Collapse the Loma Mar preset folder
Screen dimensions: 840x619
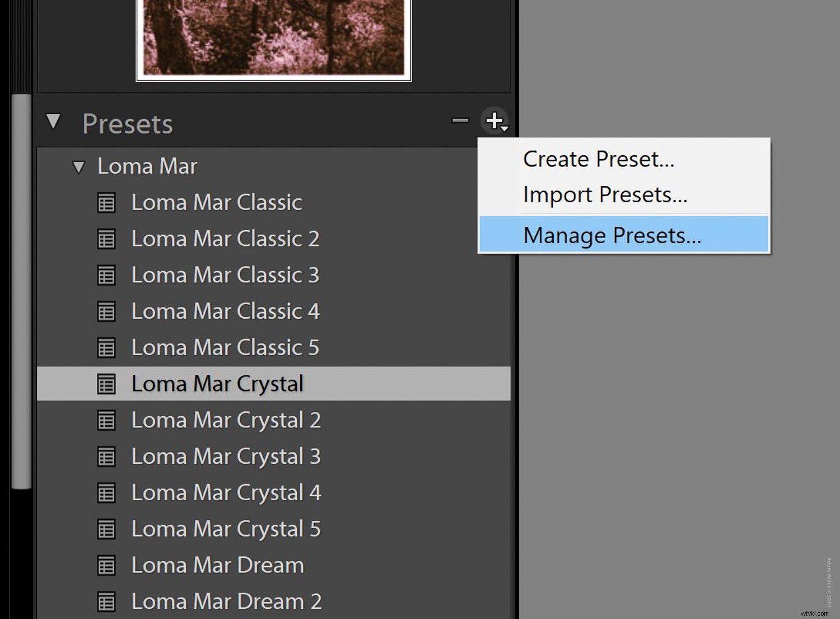[x=79, y=166]
